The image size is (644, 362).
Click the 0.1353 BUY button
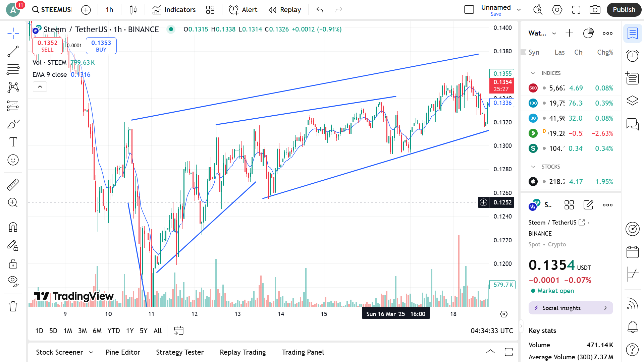click(x=101, y=46)
